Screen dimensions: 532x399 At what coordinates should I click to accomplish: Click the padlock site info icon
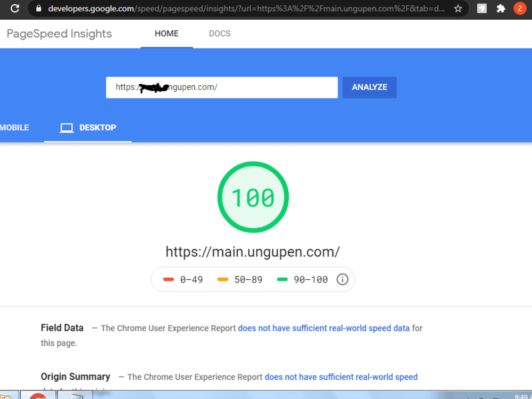click(x=39, y=8)
